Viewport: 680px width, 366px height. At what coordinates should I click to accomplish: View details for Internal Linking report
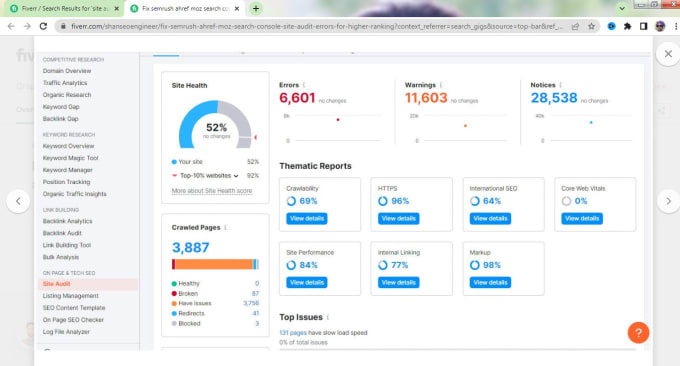pyautogui.click(x=399, y=283)
